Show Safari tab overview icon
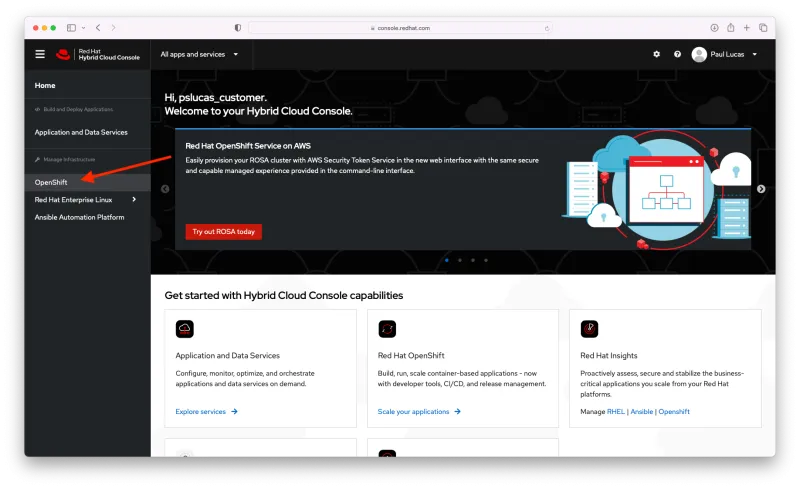The height and width of the screenshot is (489, 800). pos(763,28)
